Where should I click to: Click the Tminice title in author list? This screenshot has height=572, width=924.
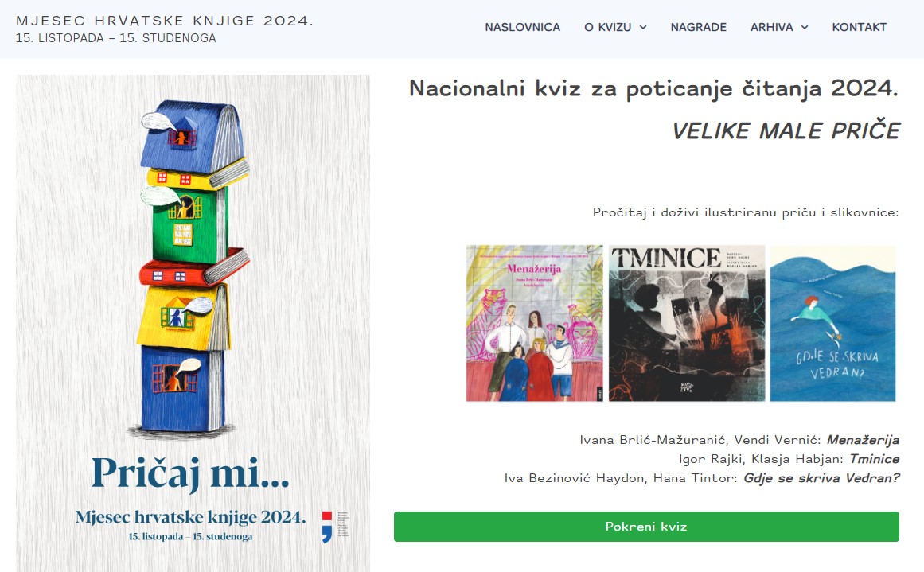click(x=875, y=459)
